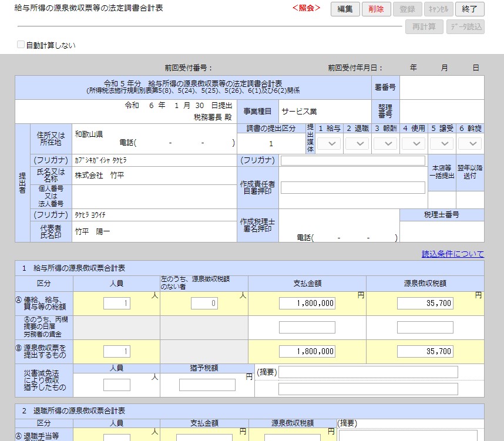Click the 日雇労務者の賃金 源泉徴収税額 field

coord(425,328)
